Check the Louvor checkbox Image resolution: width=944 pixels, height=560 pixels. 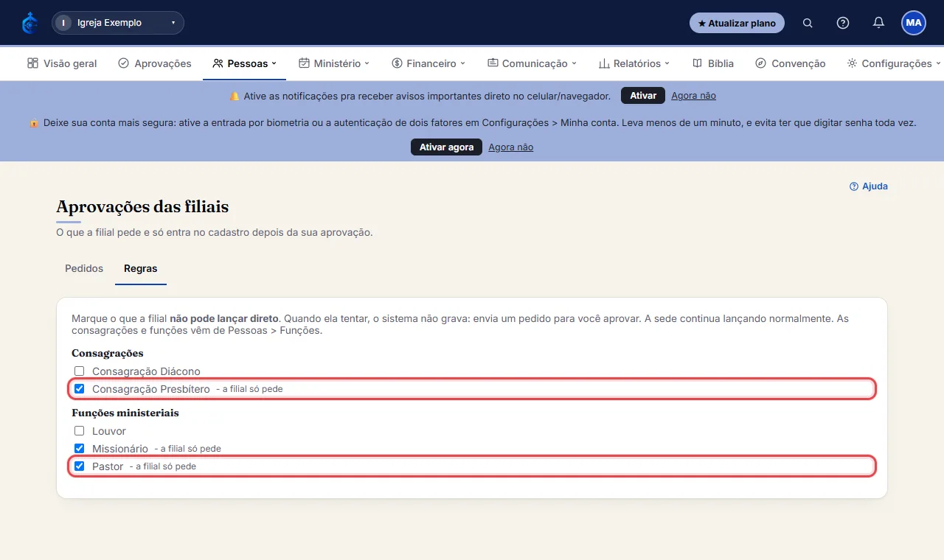80,430
